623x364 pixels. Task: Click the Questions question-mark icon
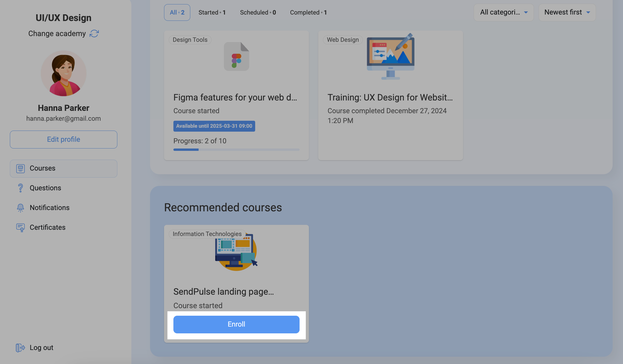click(x=21, y=188)
